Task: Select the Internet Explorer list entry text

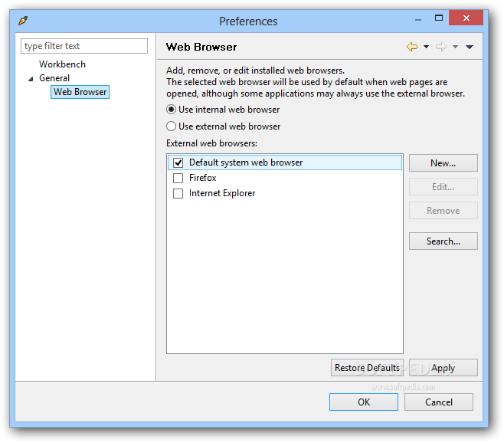Action: click(x=222, y=193)
